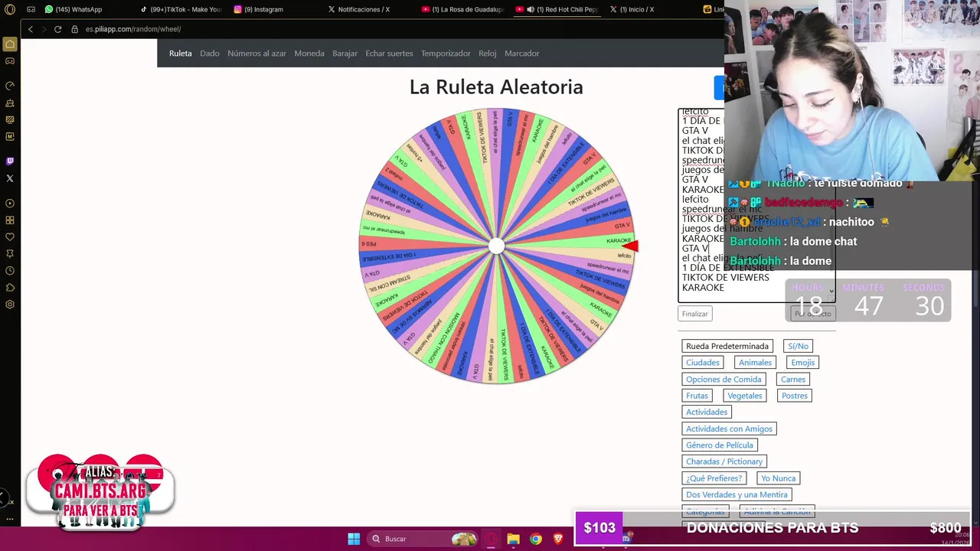Switch to La Rosa de Guadalupe tab
The height and width of the screenshot is (551, 980).
[462, 9]
